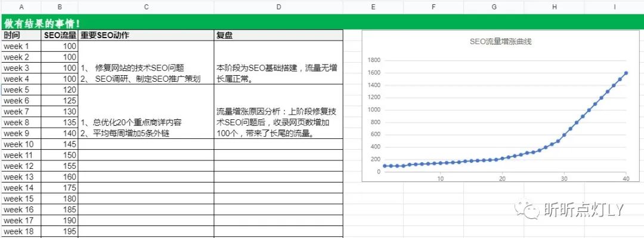Select the 'week 7' cell
This screenshot has width=644, height=238.
point(21,112)
